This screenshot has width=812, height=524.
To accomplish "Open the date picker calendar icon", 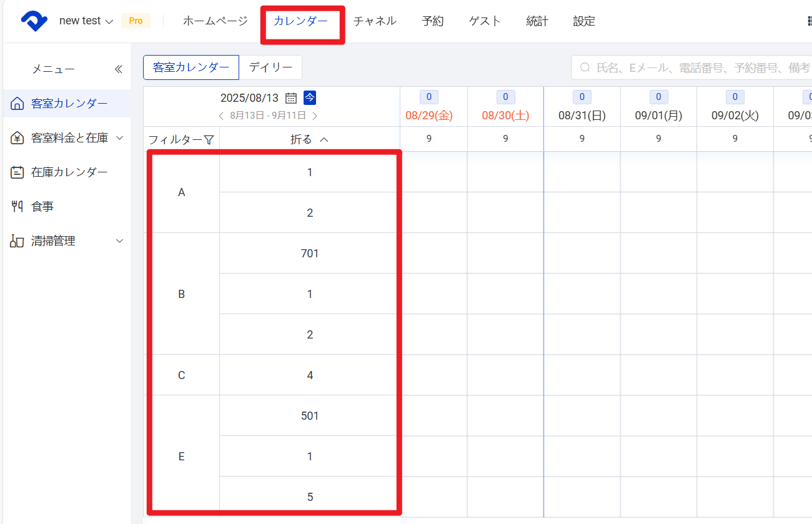I will coord(291,98).
